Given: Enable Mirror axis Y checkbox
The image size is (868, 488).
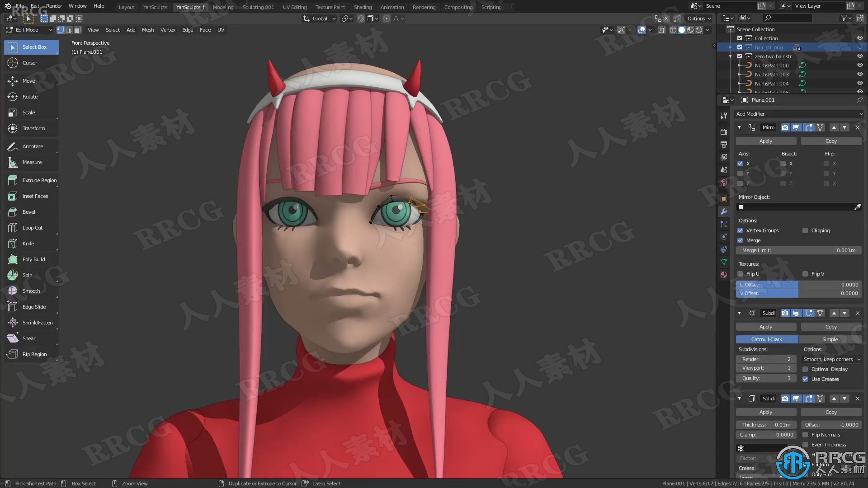Looking at the screenshot, I should pyautogui.click(x=740, y=174).
